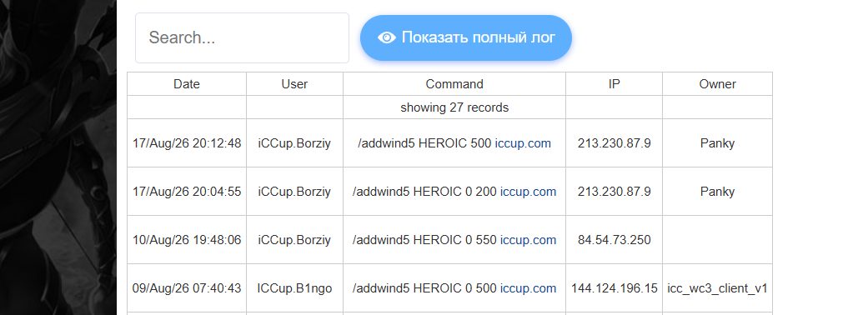The image size is (868, 315).
Task: Select owner icc_wc3_client_v1 cell
Action: pyautogui.click(x=717, y=288)
